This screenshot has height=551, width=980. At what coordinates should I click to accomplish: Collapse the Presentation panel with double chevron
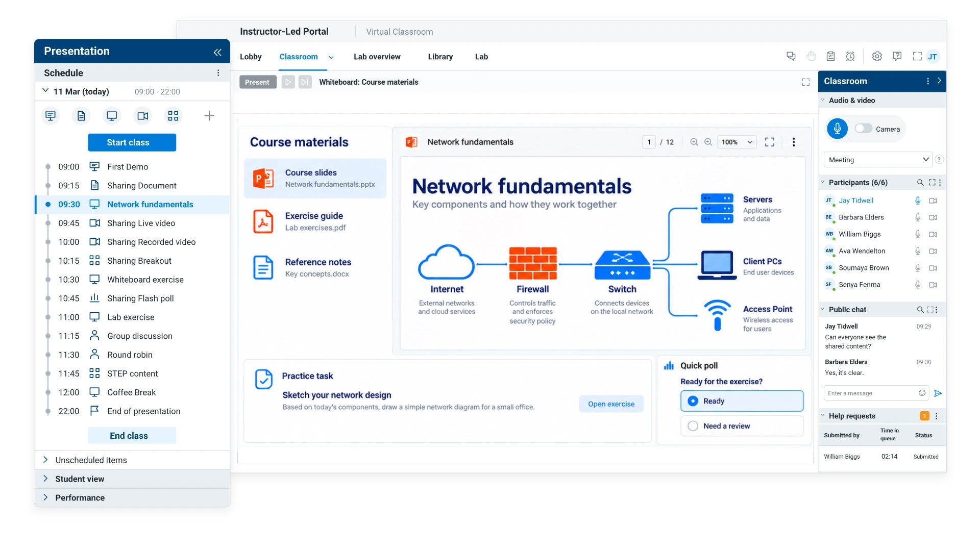[217, 52]
